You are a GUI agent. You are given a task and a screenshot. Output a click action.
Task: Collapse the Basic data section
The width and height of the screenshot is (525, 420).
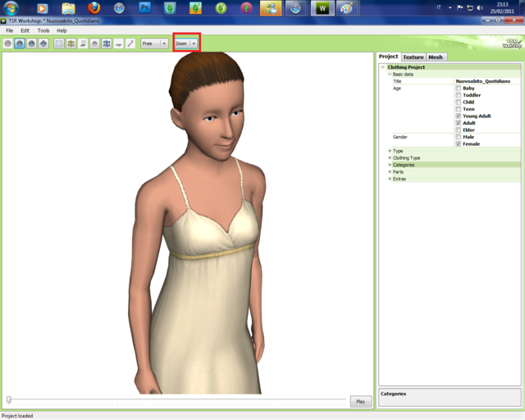[390, 74]
